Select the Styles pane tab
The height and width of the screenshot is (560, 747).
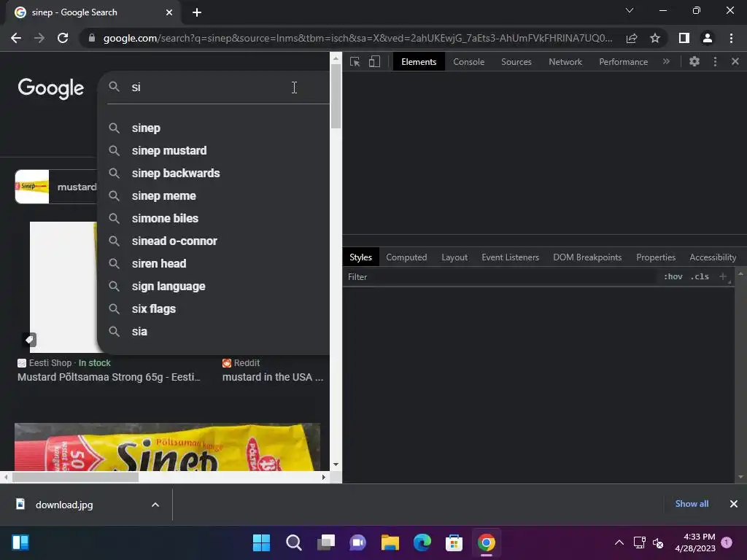point(360,257)
